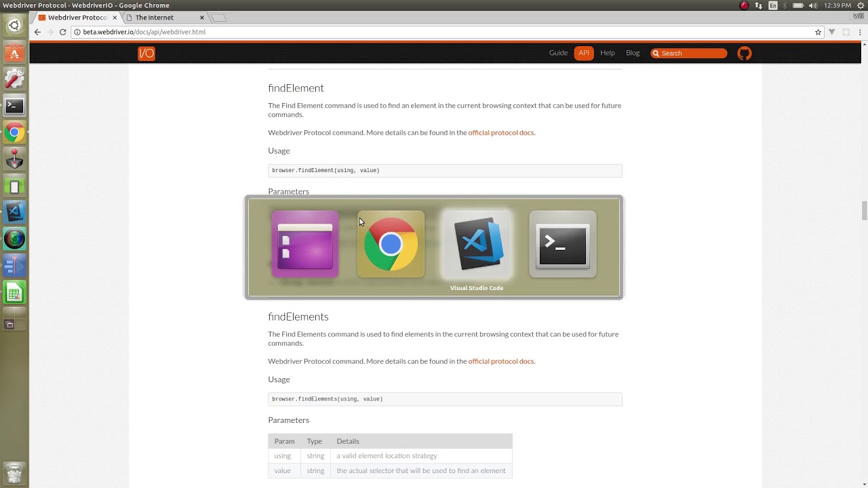Open the battery indicator menu
This screenshot has width=868, height=488.
click(798, 5)
